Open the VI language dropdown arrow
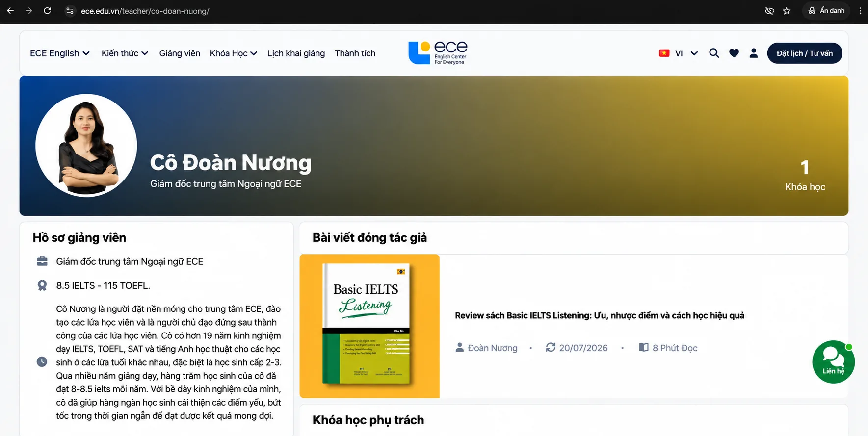Image resolution: width=868 pixels, height=436 pixels. 694,53
